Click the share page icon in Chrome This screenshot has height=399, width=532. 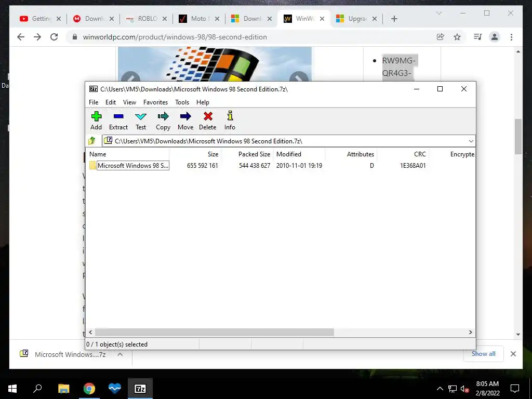[441, 37]
